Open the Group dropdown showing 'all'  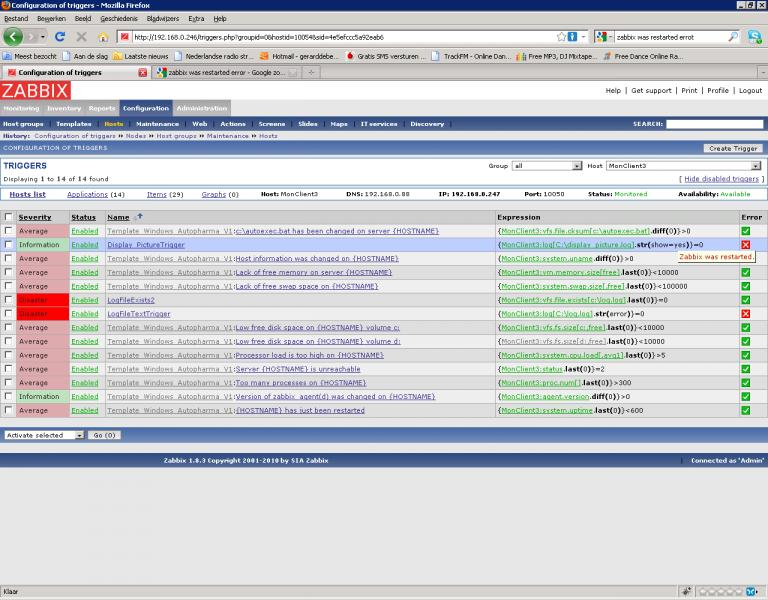click(x=546, y=166)
